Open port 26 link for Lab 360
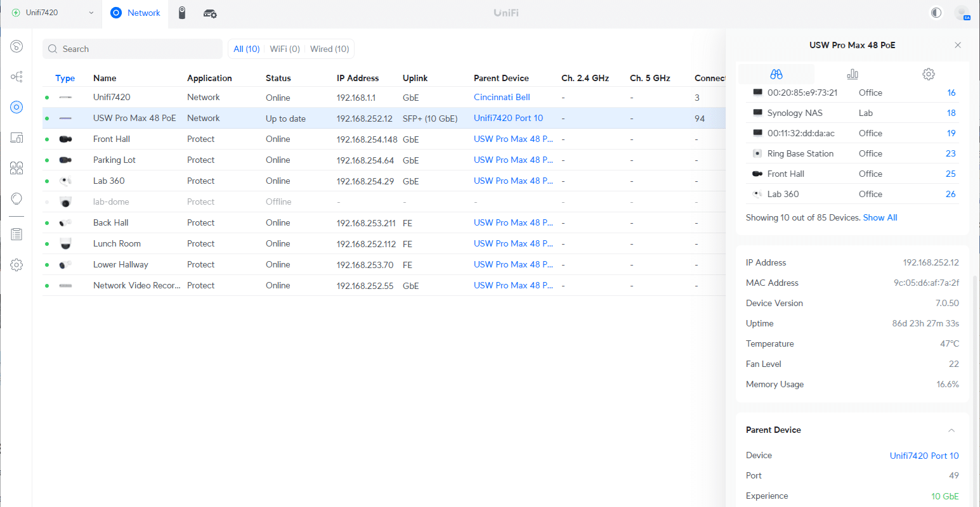This screenshot has height=507, width=980. coord(951,194)
